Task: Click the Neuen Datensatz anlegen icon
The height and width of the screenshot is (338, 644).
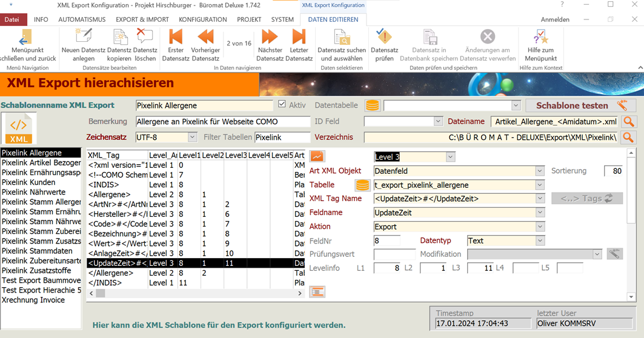Action: 84,37
